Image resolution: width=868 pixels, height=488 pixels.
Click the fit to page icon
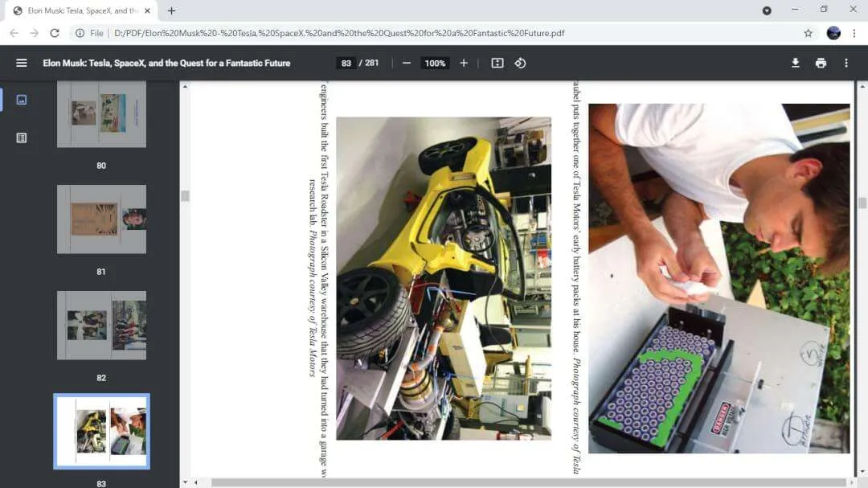[497, 64]
